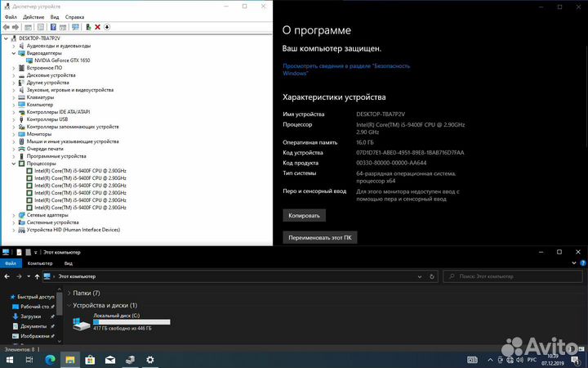Open Explorer recent locations dropdown arrow
The height and width of the screenshot is (368, 588).
coord(29,276)
